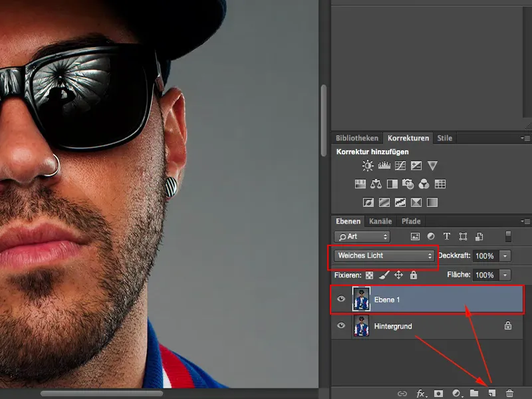Add a Photo Filter adjustment (camera icon)
The height and width of the screenshot is (399, 532).
point(408,184)
